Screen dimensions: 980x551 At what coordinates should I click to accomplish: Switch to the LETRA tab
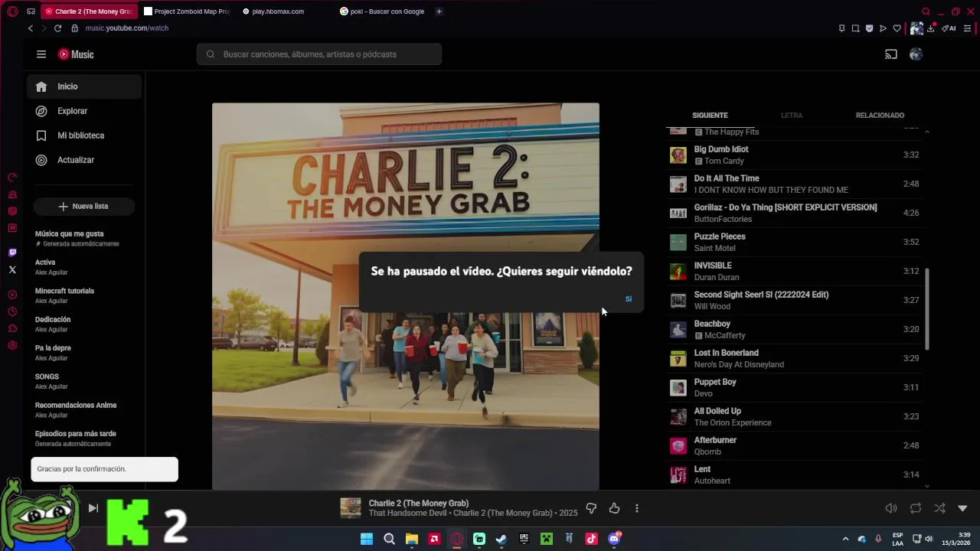[792, 116]
